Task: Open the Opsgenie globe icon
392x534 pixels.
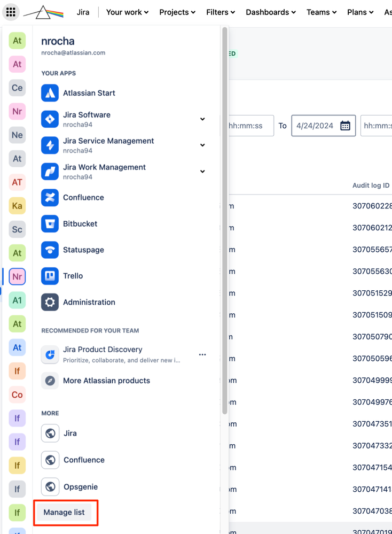Action: (50, 486)
